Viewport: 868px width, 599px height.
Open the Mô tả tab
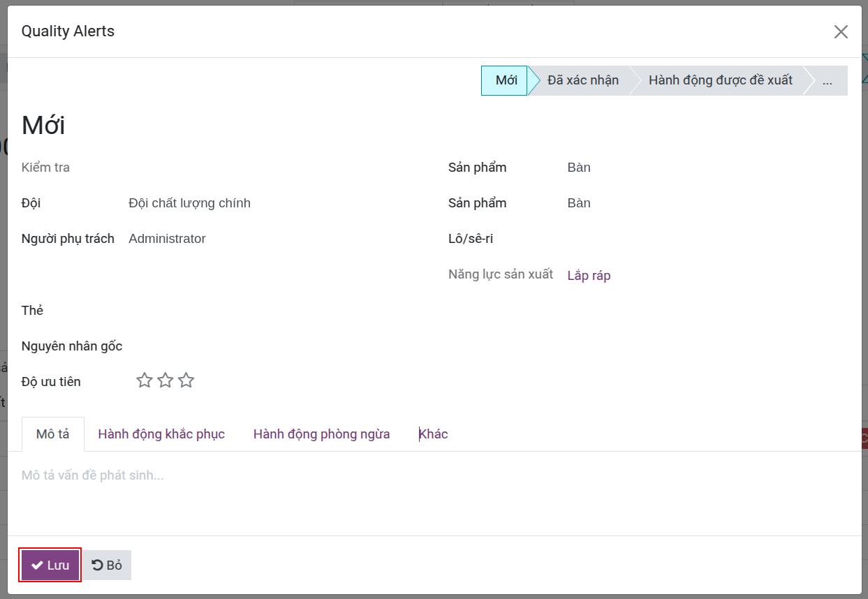click(x=53, y=434)
